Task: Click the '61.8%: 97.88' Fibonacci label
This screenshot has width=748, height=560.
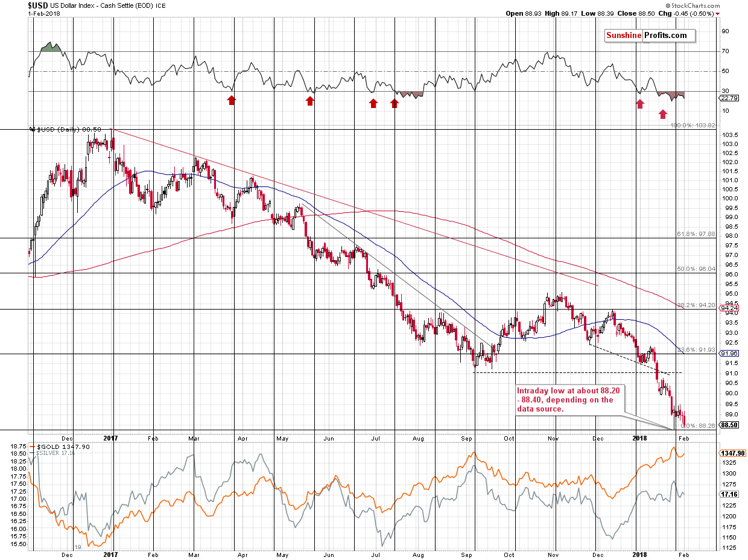Action: pyautogui.click(x=696, y=234)
